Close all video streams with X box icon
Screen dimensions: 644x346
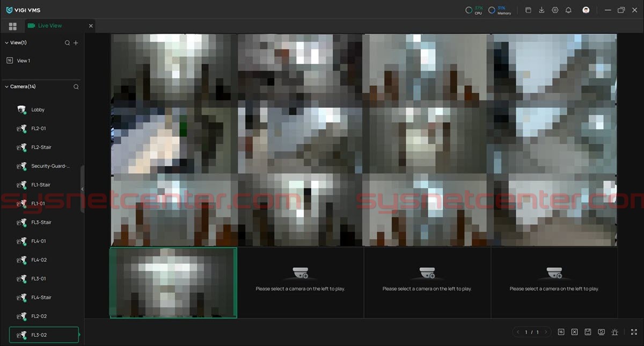coord(574,332)
